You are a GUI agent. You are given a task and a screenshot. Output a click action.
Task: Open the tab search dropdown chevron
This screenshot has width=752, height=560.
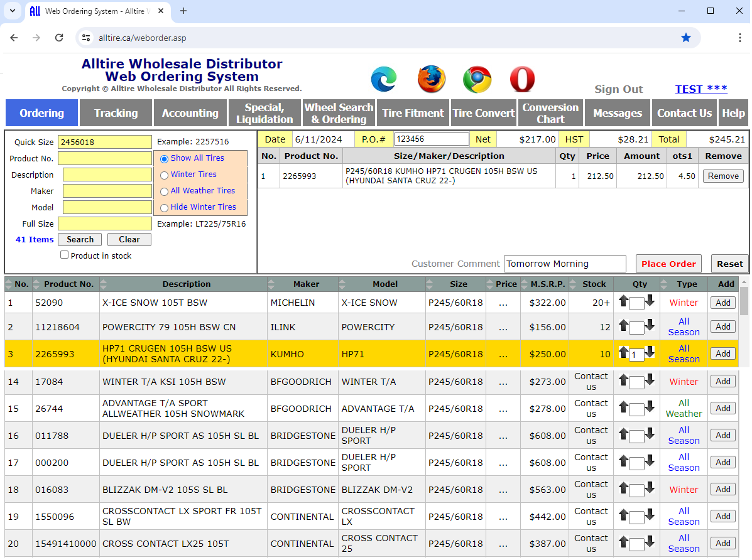tap(13, 11)
